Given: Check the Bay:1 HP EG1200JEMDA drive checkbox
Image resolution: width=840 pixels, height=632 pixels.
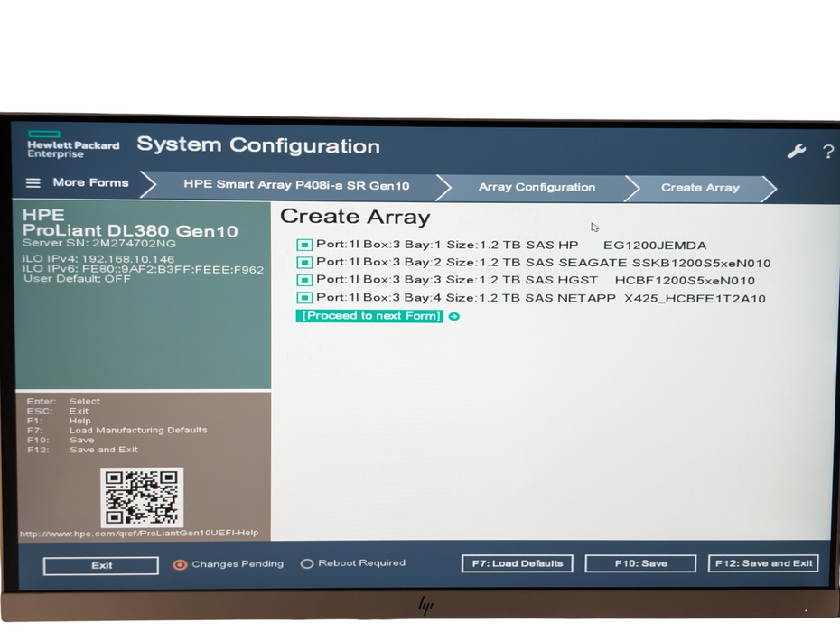Looking at the screenshot, I should point(303,245).
